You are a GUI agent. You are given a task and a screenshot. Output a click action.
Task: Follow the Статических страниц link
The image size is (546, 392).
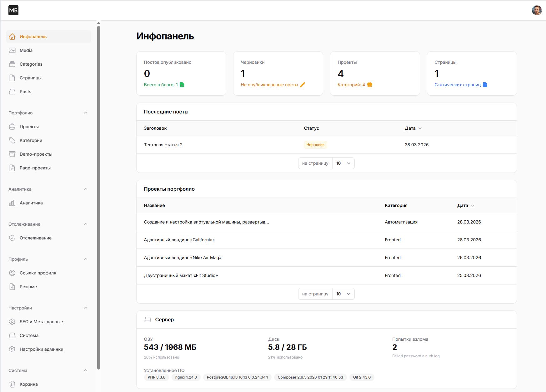(x=458, y=85)
